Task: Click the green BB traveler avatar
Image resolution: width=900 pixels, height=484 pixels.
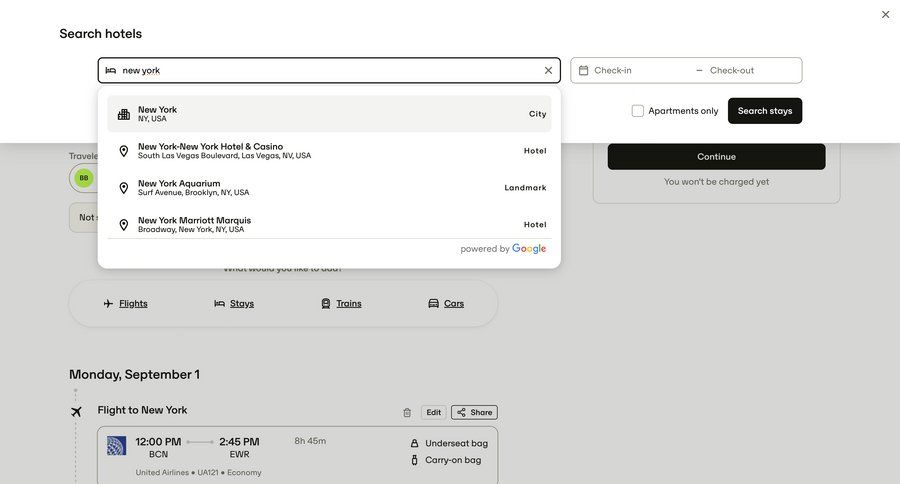Action: pyautogui.click(x=84, y=178)
